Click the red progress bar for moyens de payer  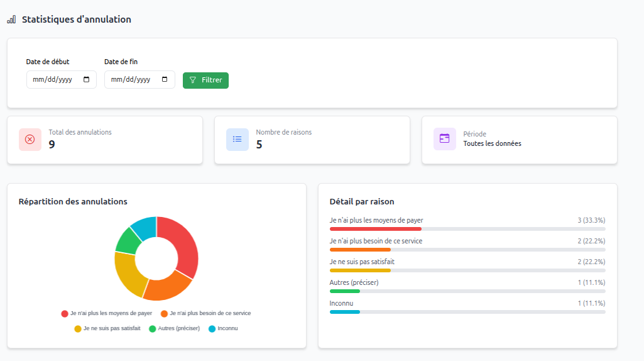click(375, 229)
